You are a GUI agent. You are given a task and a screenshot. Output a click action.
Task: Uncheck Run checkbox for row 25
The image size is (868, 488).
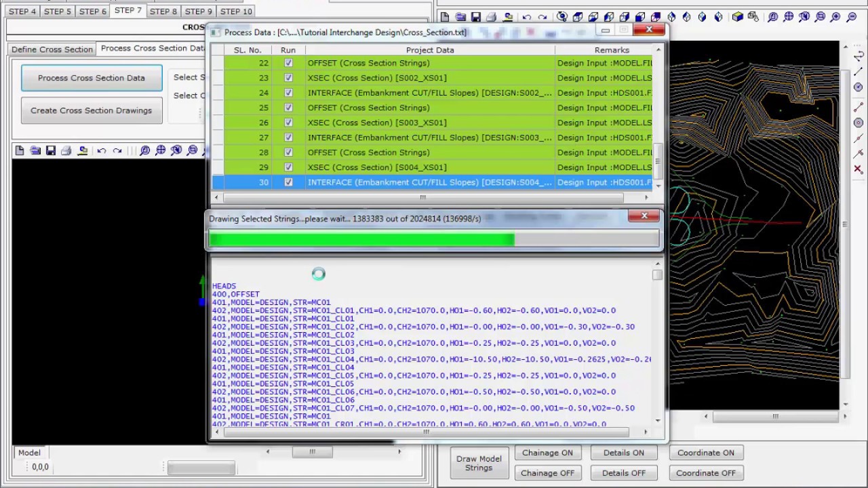coord(288,108)
